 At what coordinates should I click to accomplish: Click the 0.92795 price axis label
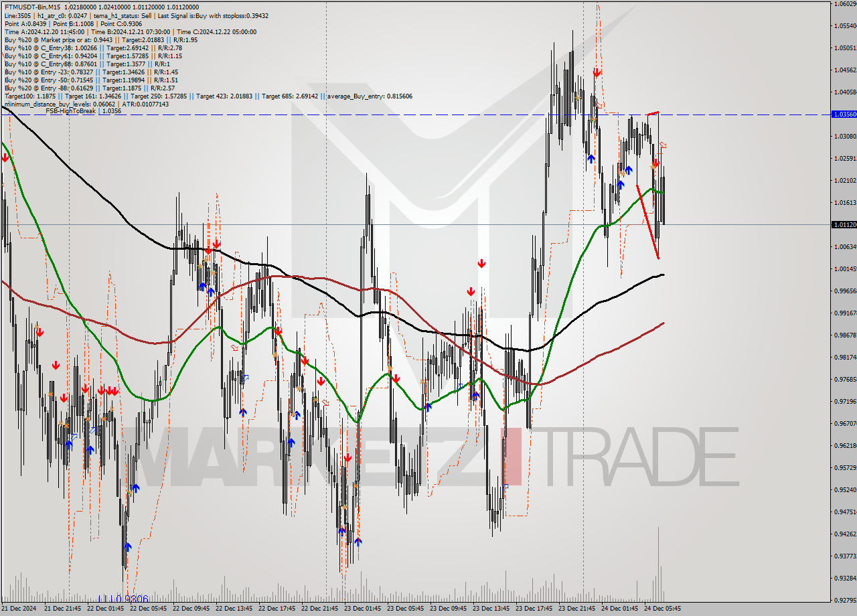pyautogui.click(x=845, y=600)
